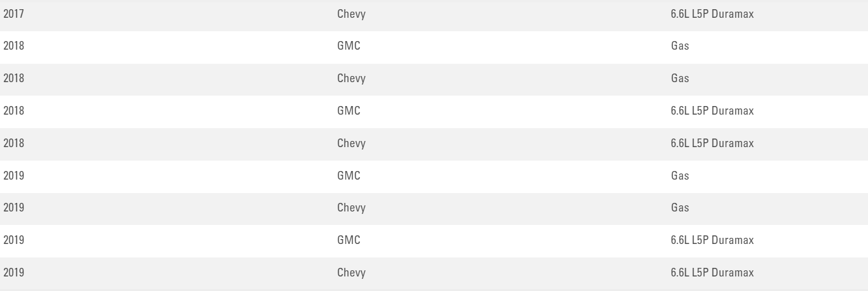Click Gas in the 2018 GMC row
Image resolution: width=868 pixels, height=293 pixels.
[680, 46]
